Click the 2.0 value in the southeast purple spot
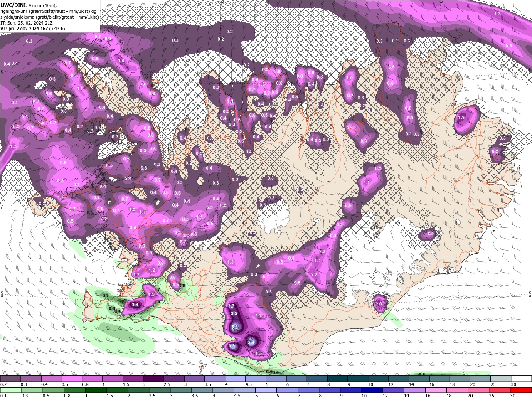Screen dimensions: 532x399 coord(379,304)
